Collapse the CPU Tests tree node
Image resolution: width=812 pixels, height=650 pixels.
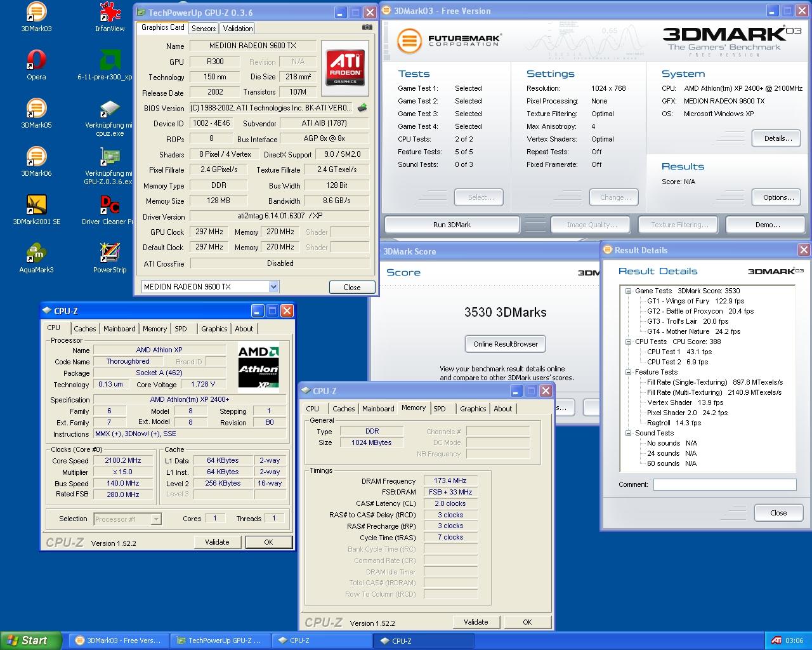[627, 342]
